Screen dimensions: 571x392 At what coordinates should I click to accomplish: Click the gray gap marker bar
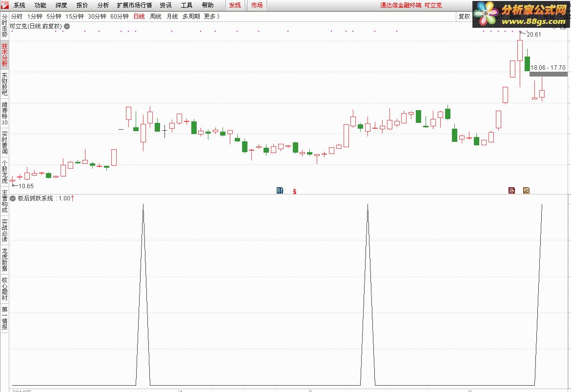(x=549, y=74)
